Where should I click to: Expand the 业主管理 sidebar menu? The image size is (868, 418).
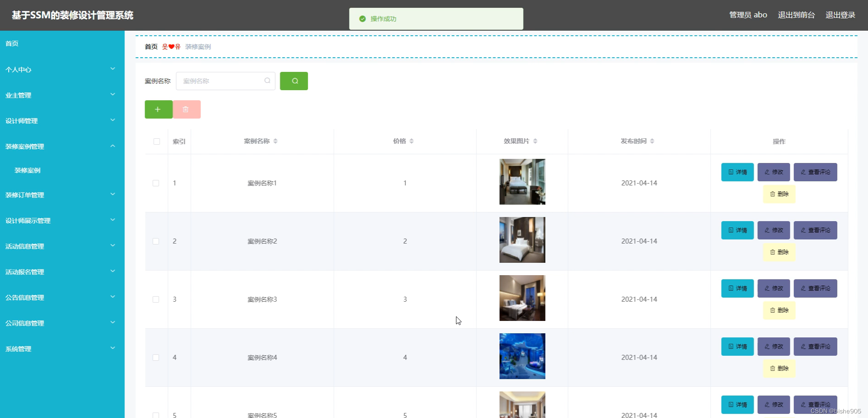(x=62, y=95)
